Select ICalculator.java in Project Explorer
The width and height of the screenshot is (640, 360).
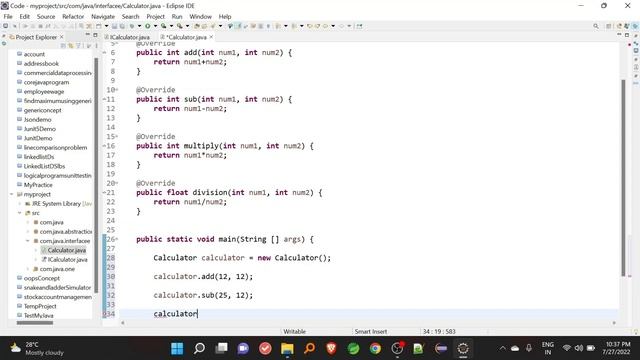(x=67, y=260)
